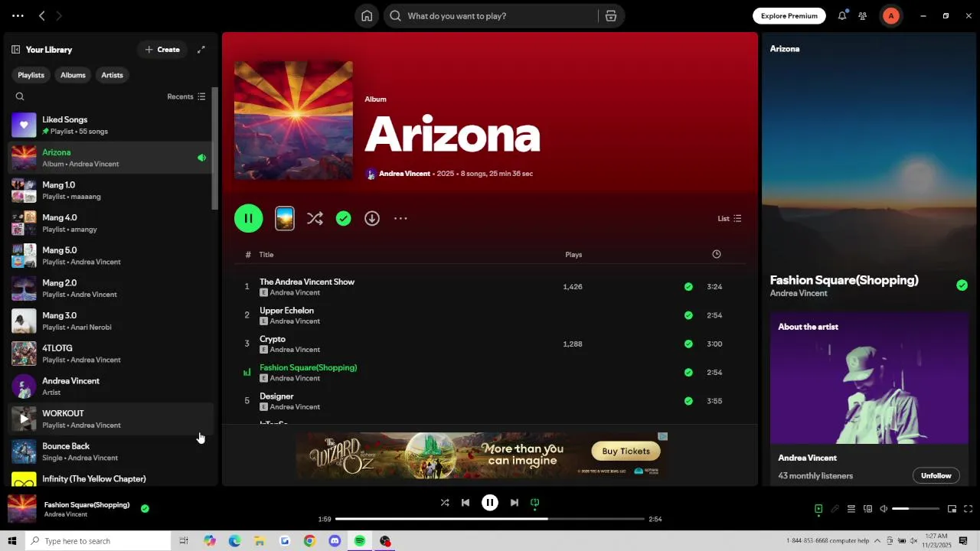The height and width of the screenshot is (551, 980).
Task: Filter library by Albums
Action: (73, 75)
